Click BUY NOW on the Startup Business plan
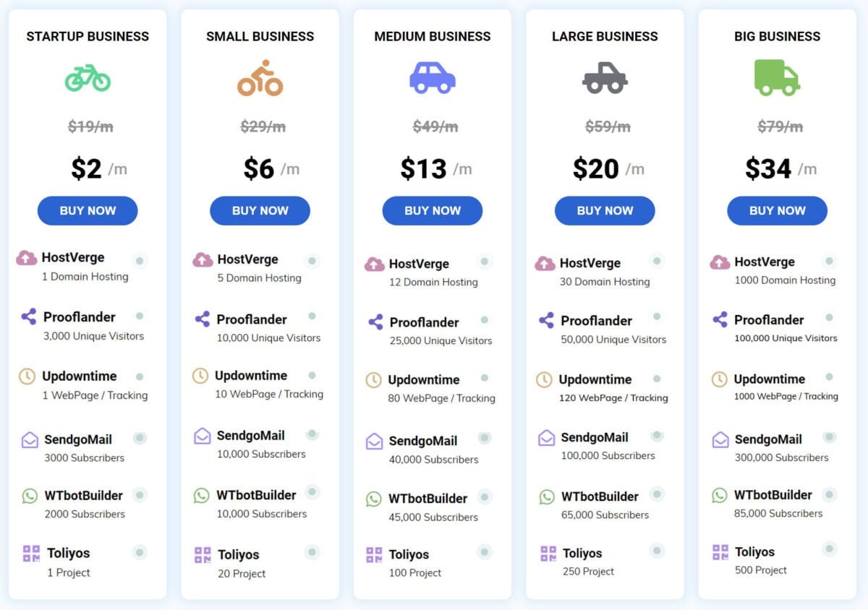 [87, 210]
